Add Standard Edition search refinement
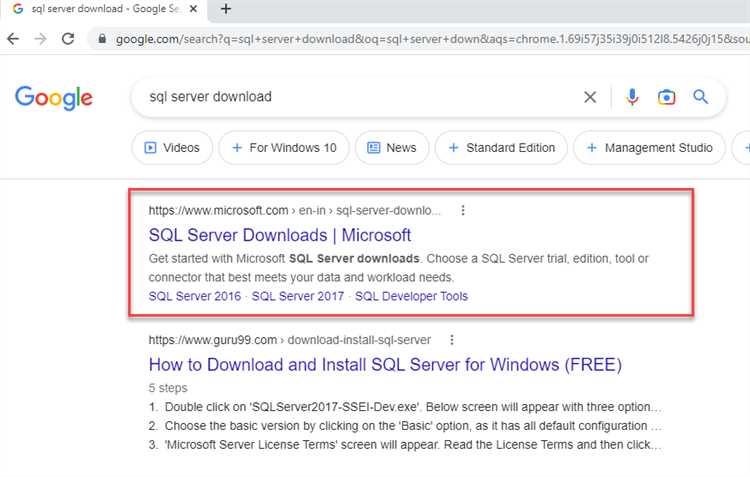Screen dimensions: 750x477 pos(501,148)
